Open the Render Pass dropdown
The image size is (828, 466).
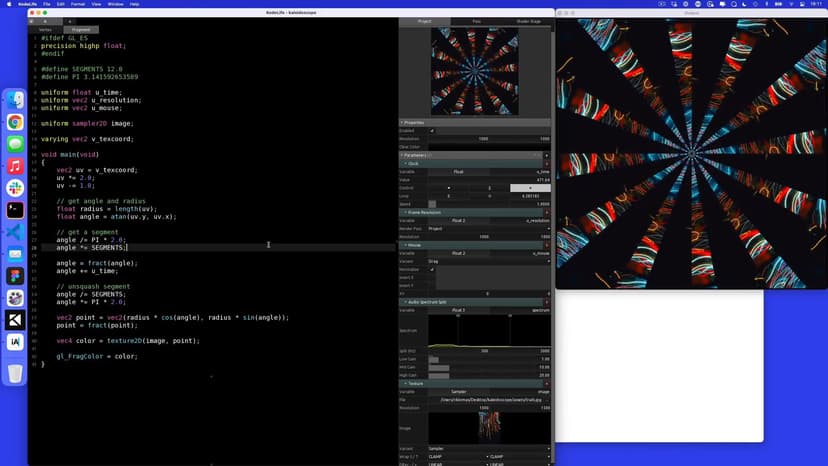click(x=489, y=228)
